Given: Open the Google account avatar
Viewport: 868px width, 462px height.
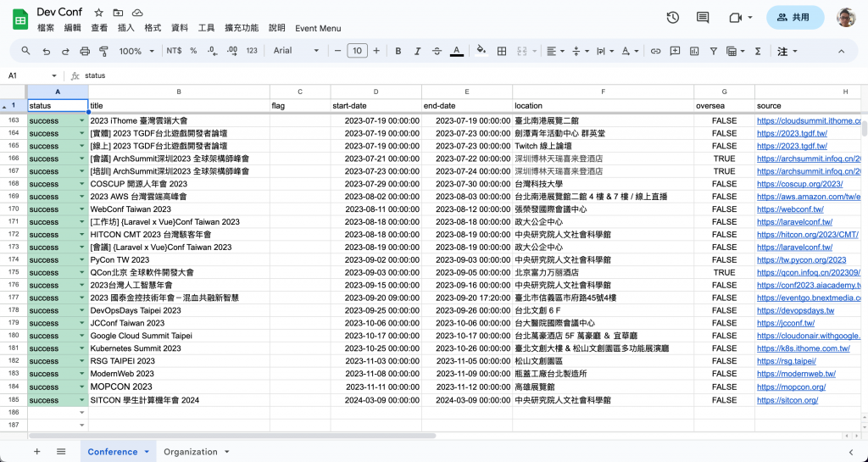Looking at the screenshot, I should [846, 18].
